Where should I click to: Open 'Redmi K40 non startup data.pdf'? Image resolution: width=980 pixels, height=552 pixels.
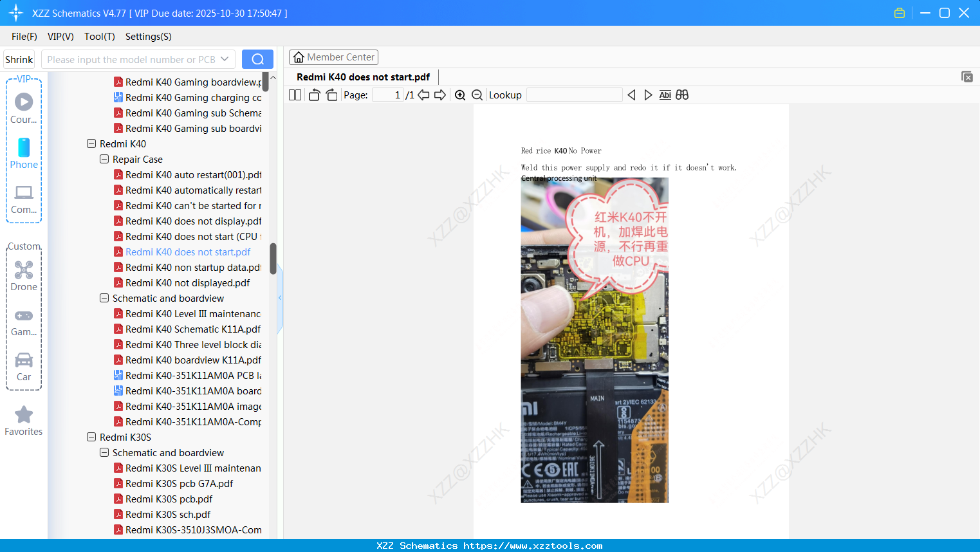pyautogui.click(x=188, y=268)
